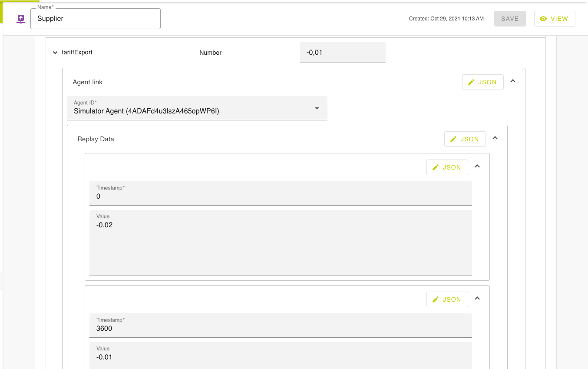Collapse the first replay data entry
588x369 pixels.
pos(477,166)
